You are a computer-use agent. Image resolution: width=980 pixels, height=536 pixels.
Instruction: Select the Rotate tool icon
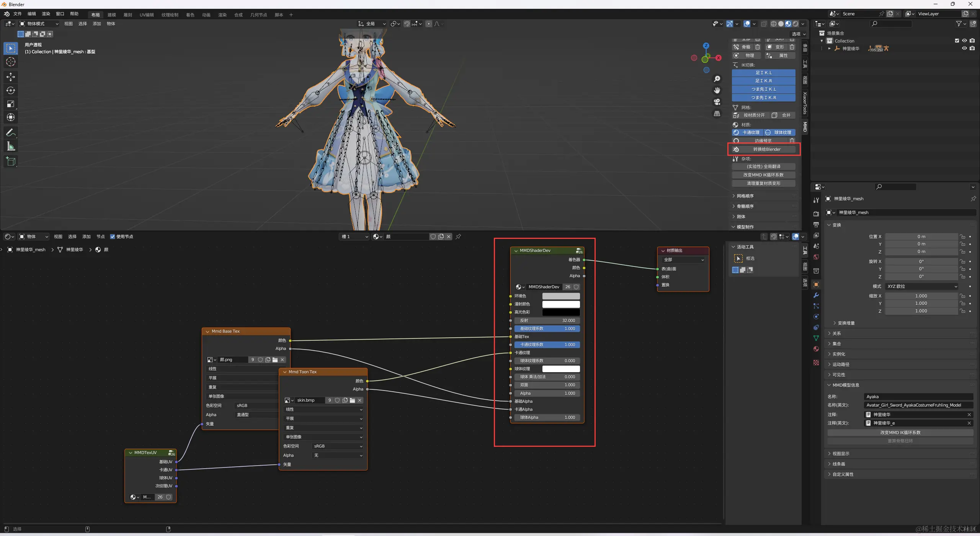[x=11, y=90]
